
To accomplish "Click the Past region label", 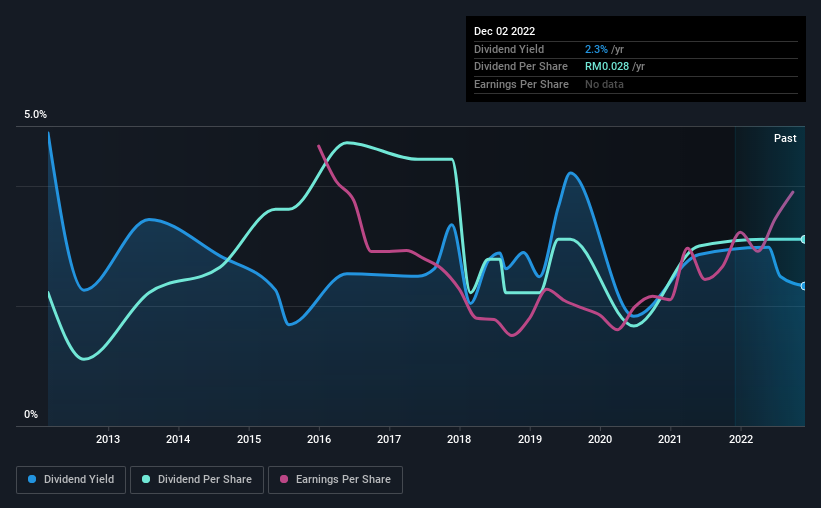I will (785, 138).
